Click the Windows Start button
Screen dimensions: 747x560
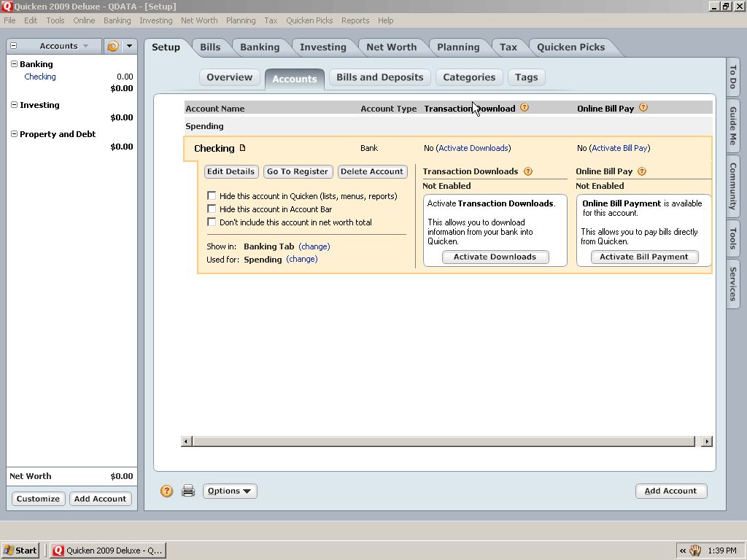(x=20, y=551)
